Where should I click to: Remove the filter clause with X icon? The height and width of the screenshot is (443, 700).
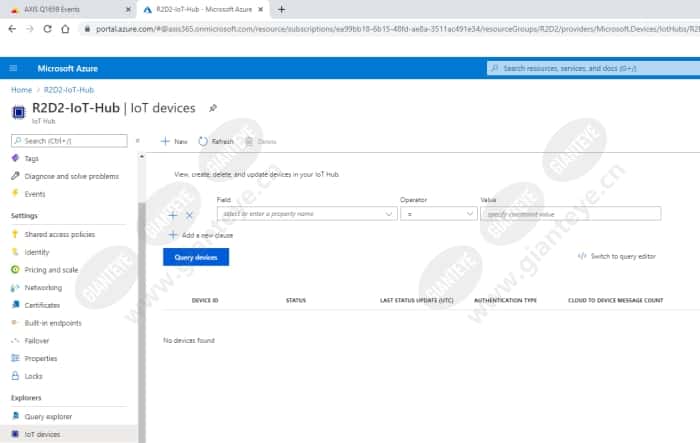click(189, 215)
